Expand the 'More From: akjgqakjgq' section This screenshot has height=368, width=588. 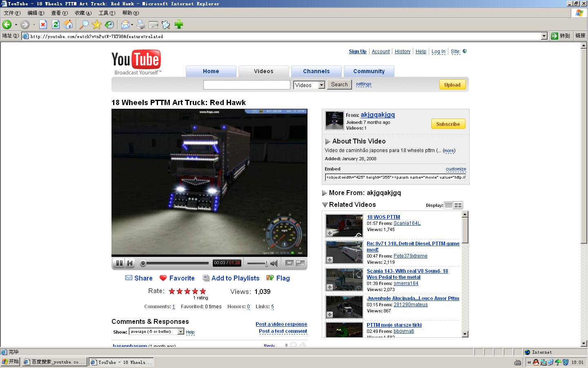coord(325,193)
